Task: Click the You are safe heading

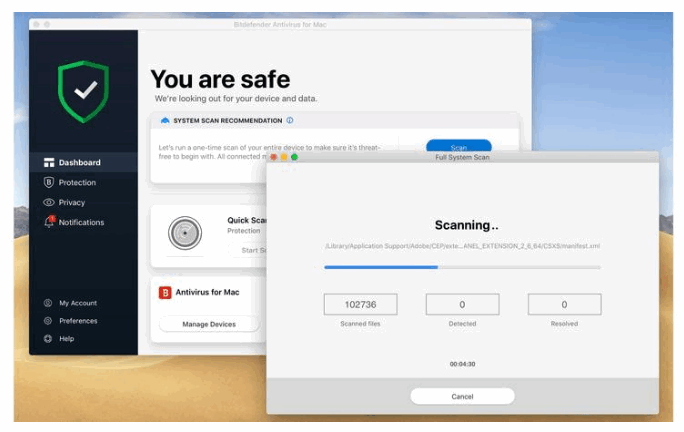Action: click(x=220, y=79)
